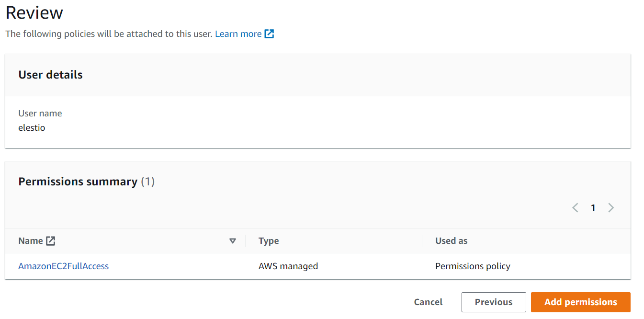Select page number 1 in pagination
Image resolution: width=644 pixels, height=319 pixels.
(593, 208)
